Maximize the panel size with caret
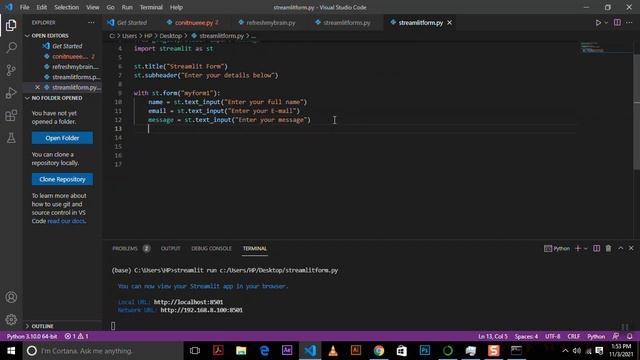Screen dimensions: 640x360 (620, 248)
